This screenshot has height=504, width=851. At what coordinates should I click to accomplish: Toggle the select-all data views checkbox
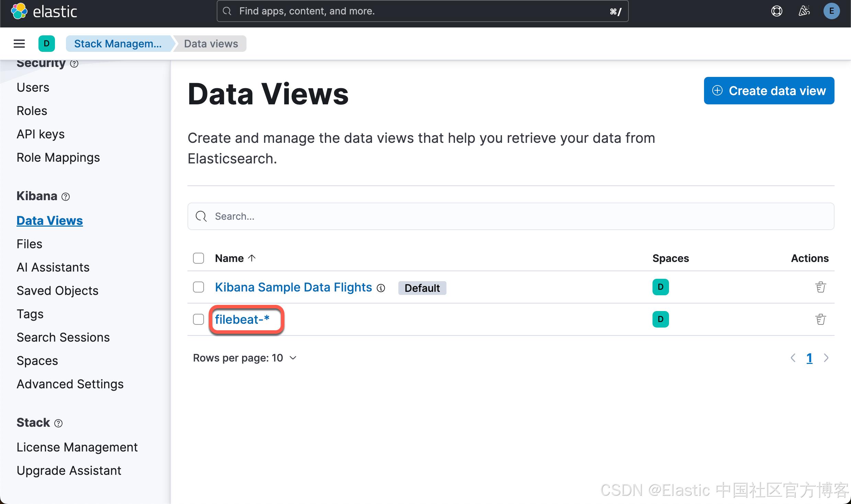point(198,258)
